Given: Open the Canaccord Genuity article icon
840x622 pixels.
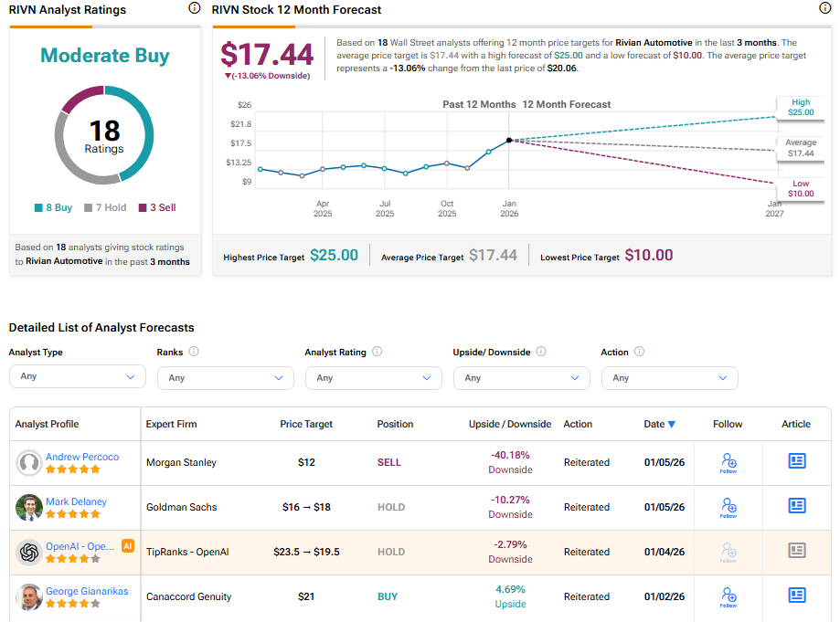Looking at the screenshot, I should coord(796,596).
